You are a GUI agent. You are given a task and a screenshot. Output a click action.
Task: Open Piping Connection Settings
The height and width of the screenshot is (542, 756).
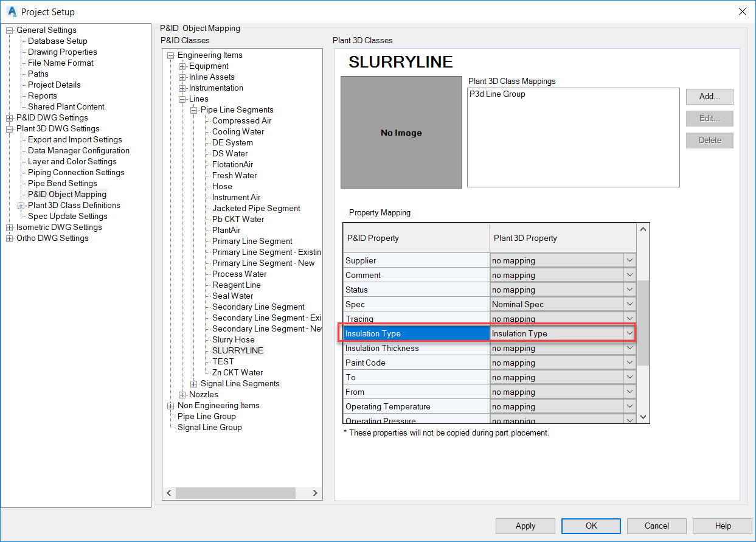click(76, 173)
